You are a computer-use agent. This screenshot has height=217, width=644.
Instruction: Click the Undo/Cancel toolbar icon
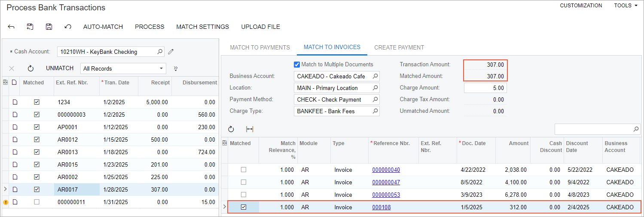tap(68, 27)
